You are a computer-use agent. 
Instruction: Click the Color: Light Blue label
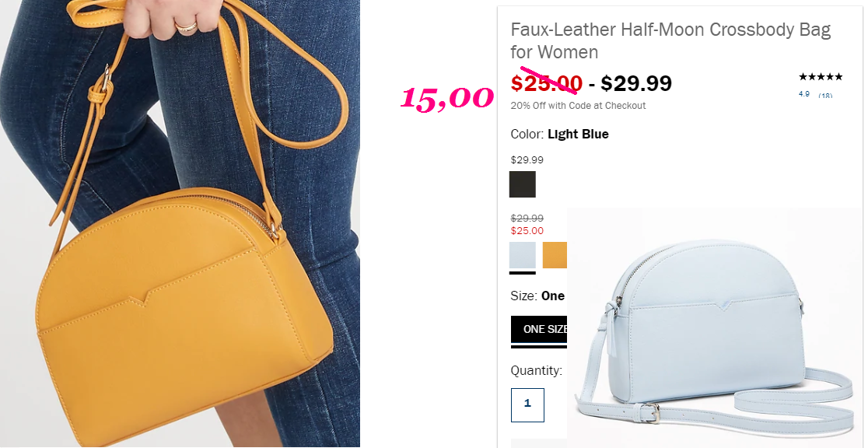(x=560, y=134)
